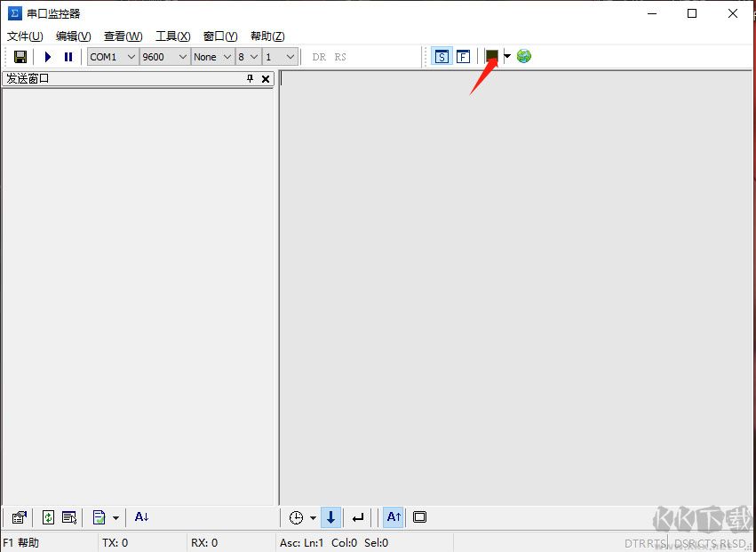Start monitoring with the play button
The height and width of the screenshot is (552, 756).
[x=48, y=57]
